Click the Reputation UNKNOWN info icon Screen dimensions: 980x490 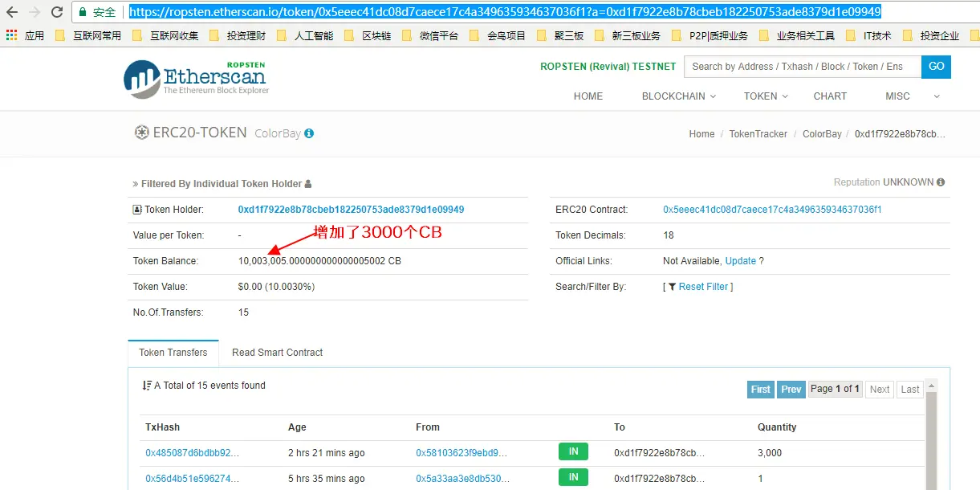tap(941, 182)
